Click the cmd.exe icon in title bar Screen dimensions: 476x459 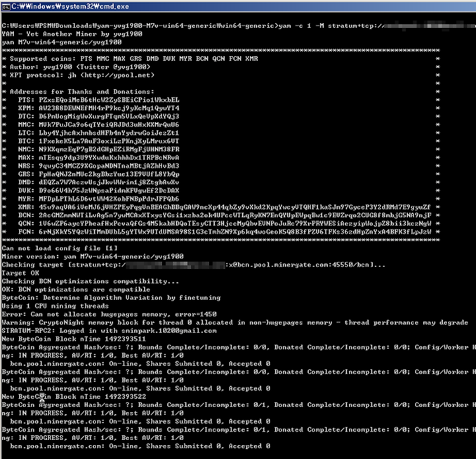tap(6, 7)
